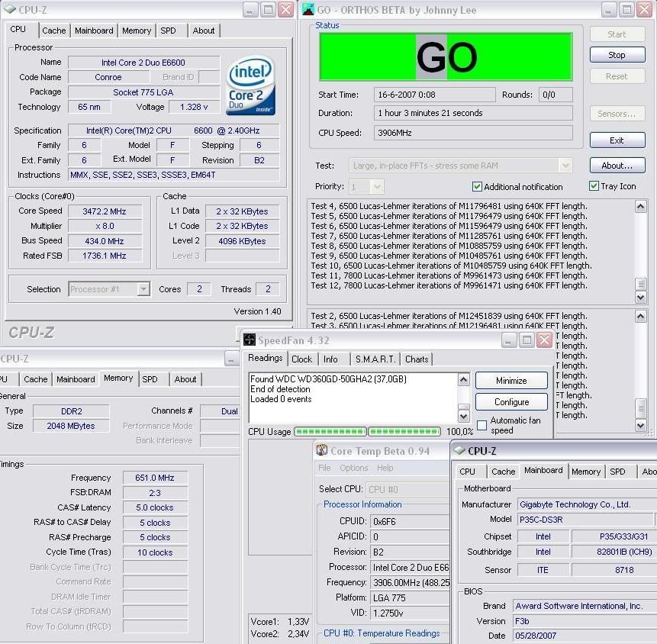Image resolution: width=657 pixels, height=644 pixels.
Task: Click the BIOS Date value 05/28/2007
Action: coord(585,636)
